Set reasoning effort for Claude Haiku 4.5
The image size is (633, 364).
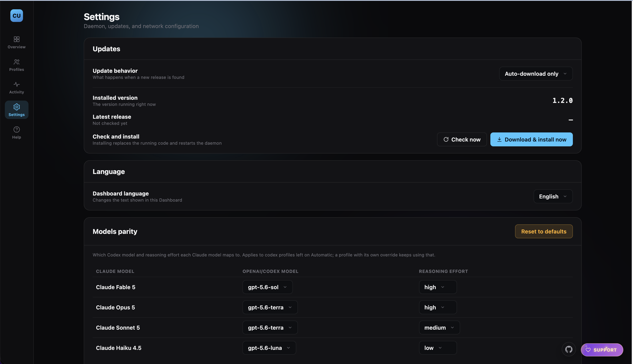pyautogui.click(x=438, y=348)
